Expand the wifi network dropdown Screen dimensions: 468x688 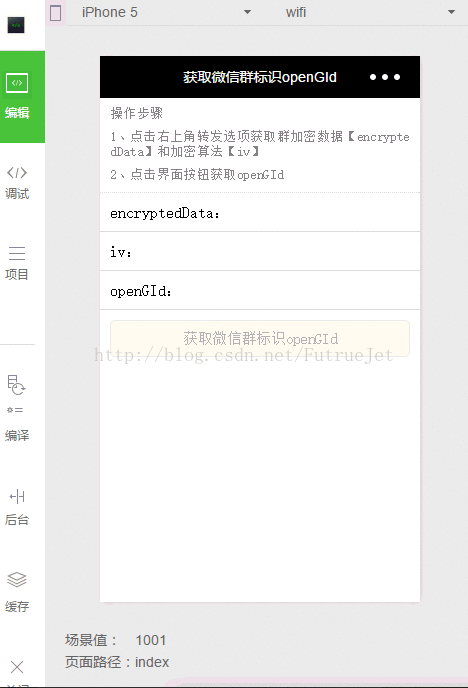click(369, 12)
